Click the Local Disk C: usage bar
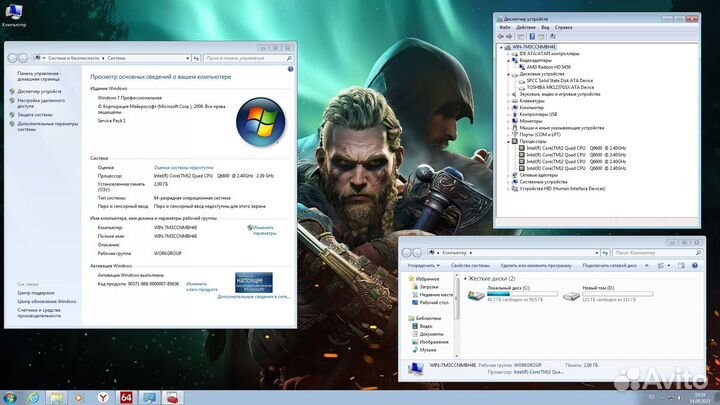Screen dimensions: 720x405 click(522, 294)
